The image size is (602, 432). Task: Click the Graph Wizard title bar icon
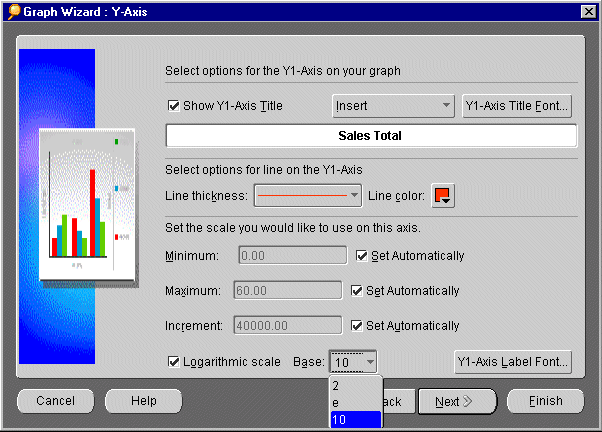(x=12, y=11)
